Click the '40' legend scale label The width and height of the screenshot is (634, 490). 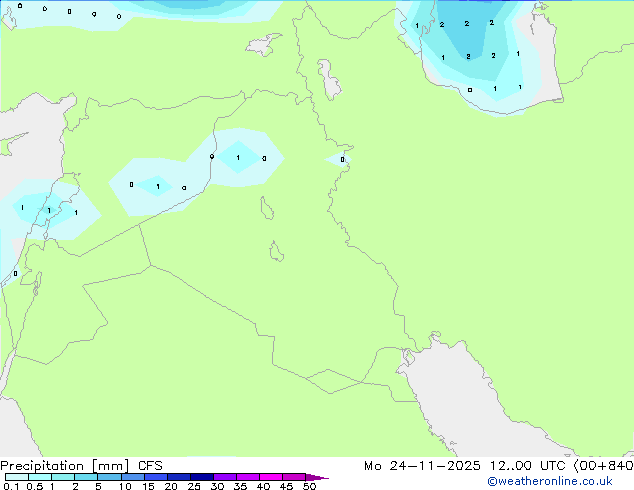(263, 486)
